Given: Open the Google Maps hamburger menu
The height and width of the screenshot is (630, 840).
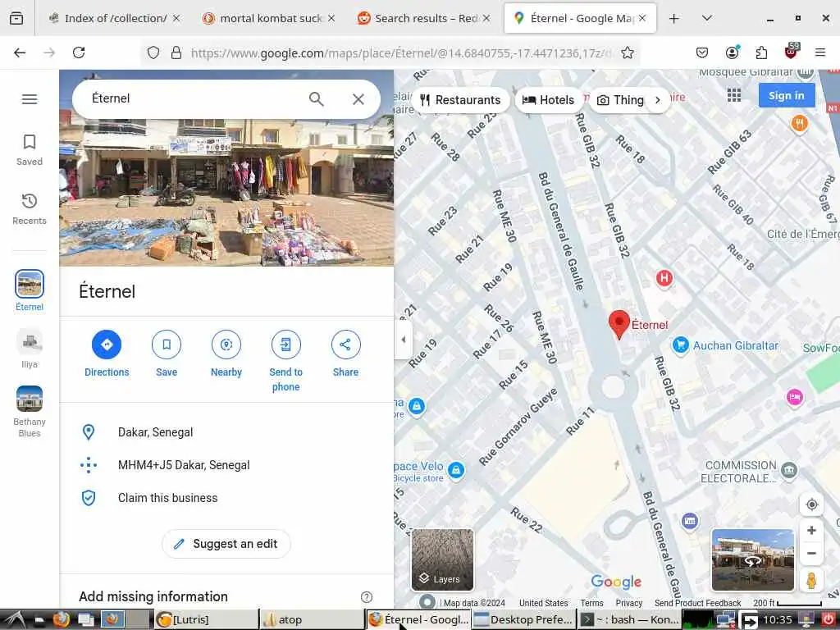Looking at the screenshot, I should tap(30, 99).
